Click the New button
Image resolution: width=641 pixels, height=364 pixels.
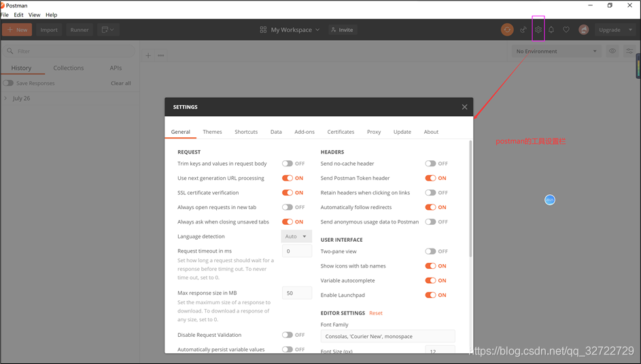17,30
